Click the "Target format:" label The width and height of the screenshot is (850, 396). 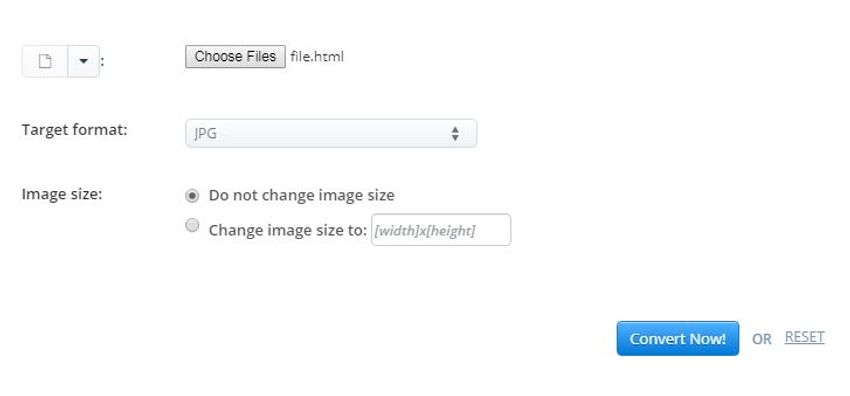75,130
